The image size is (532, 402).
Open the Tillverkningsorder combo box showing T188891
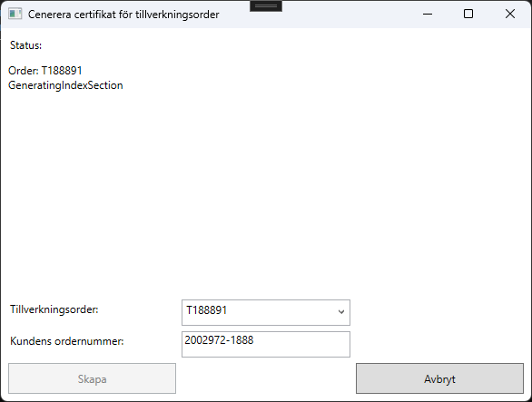point(266,312)
